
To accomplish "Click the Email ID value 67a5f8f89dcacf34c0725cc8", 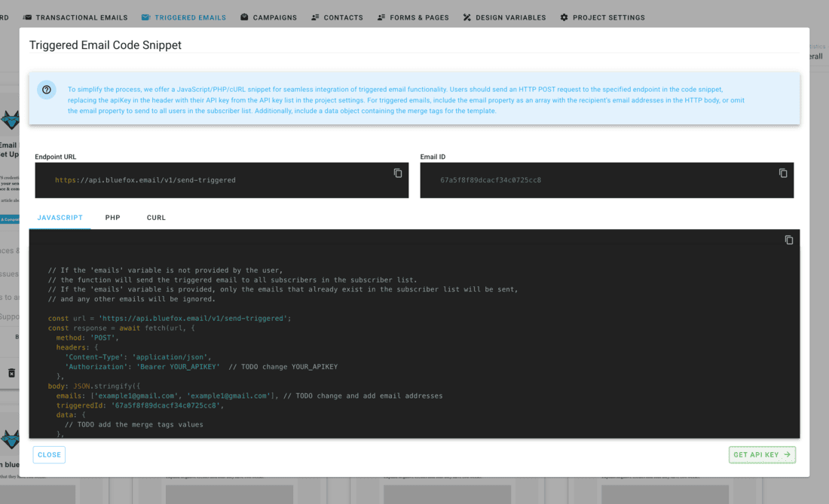I will pos(491,181).
